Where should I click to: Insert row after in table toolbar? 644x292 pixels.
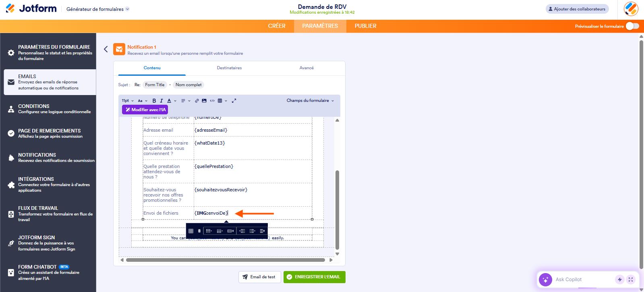[219, 231]
